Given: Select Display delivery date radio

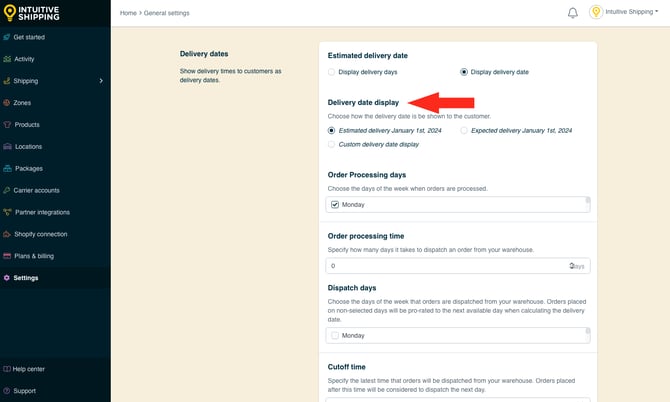Looking at the screenshot, I should coord(464,72).
